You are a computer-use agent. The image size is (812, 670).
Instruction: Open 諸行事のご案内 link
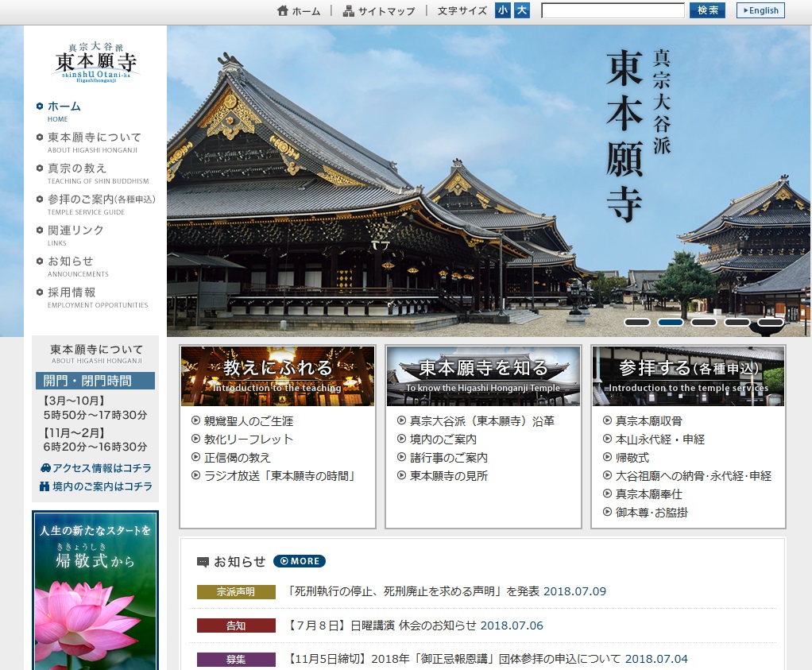tap(448, 458)
